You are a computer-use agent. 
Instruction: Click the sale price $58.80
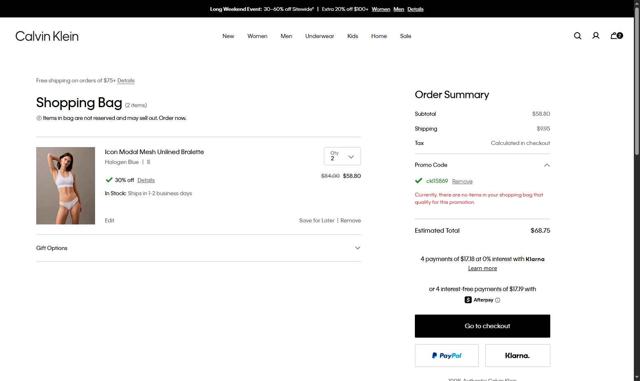352,176
